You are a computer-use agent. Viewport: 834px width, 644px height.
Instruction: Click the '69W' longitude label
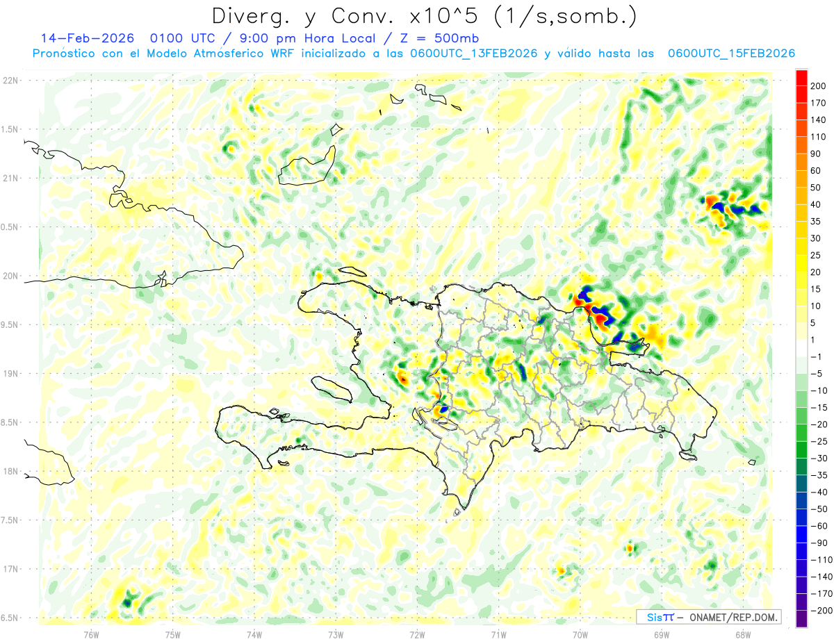tap(662, 634)
